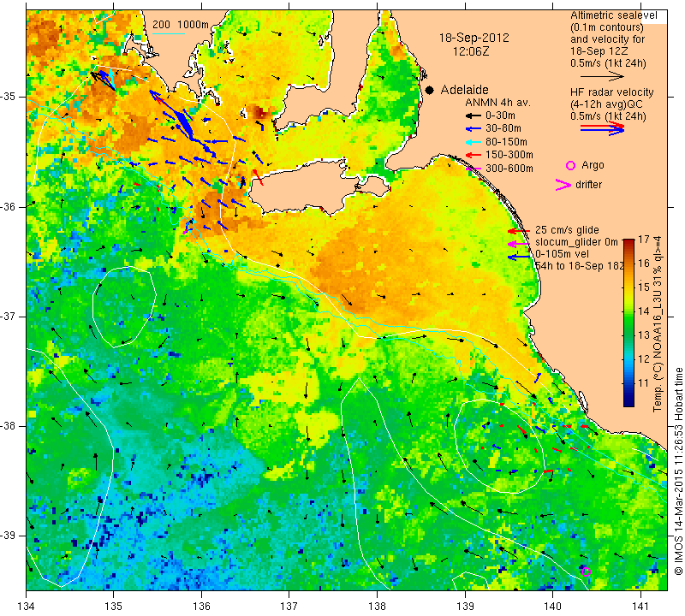Image resolution: width=685 pixels, height=616 pixels.
Task: Click the red 150-300m legend arrow
Action: tap(474, 155)
